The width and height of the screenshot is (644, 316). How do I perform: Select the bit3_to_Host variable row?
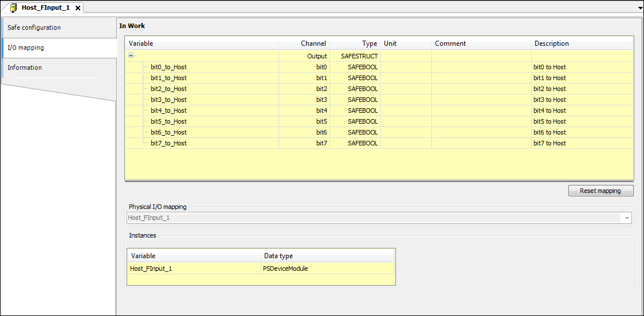click(x=168, y=100)
